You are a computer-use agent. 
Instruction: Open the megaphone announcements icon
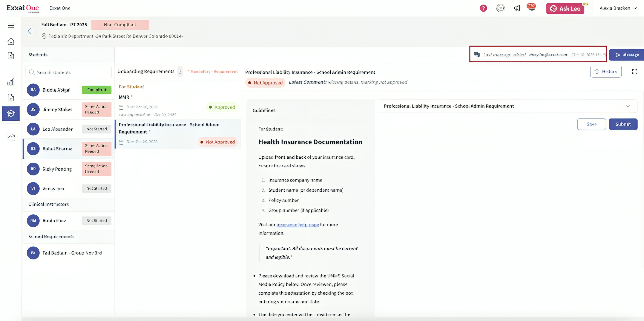point(517,8)
